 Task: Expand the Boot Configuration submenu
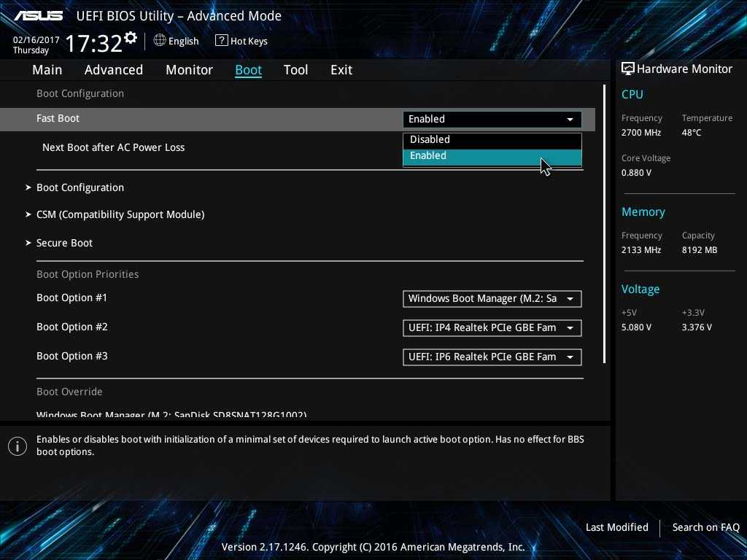coord(80,187)
